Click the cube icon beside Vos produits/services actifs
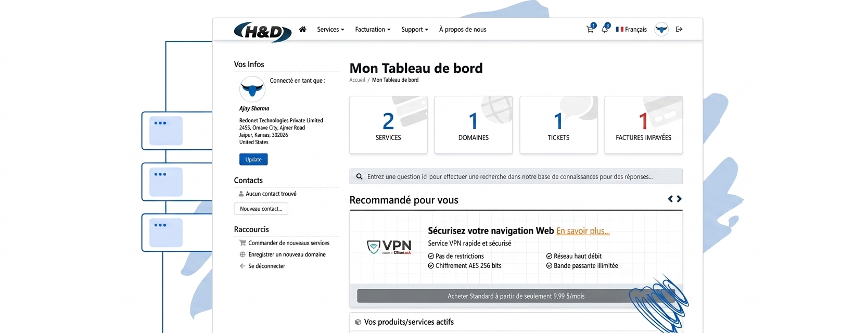Viewport: 868px width, 333px height. pos(358,322)
